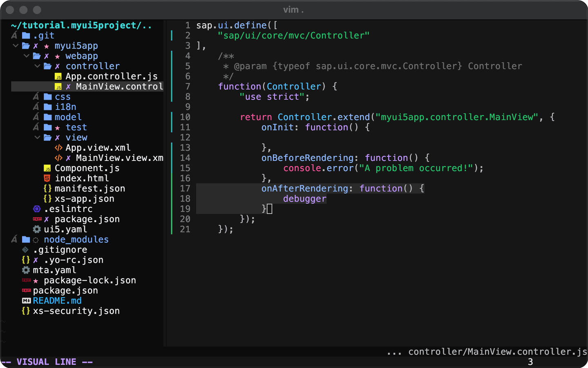588x368 pixels.
Task: Click the "sap/ui/core/mvc/Controller" string
Action: [x=294, y=36]
